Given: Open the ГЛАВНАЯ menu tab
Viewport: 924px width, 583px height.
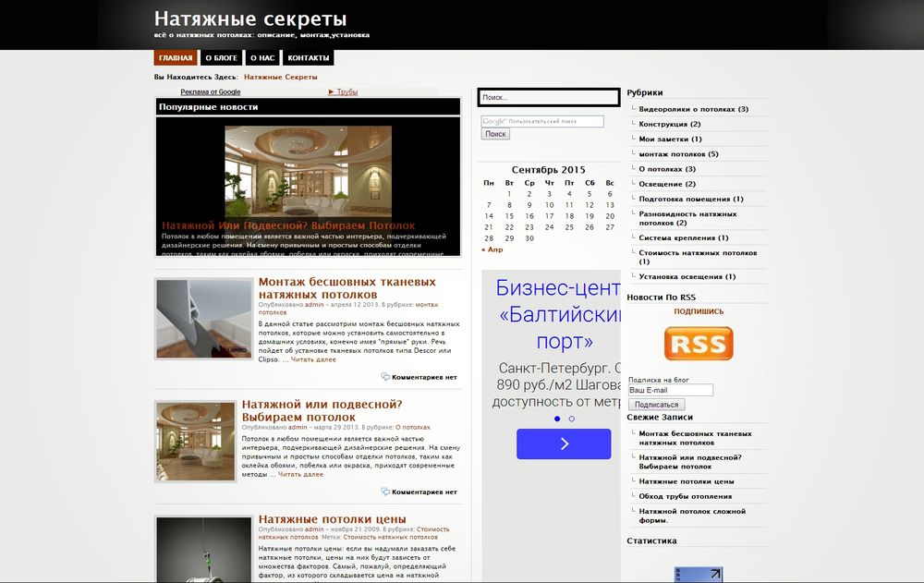Looking at the screenshot, I should click(176, 58).
